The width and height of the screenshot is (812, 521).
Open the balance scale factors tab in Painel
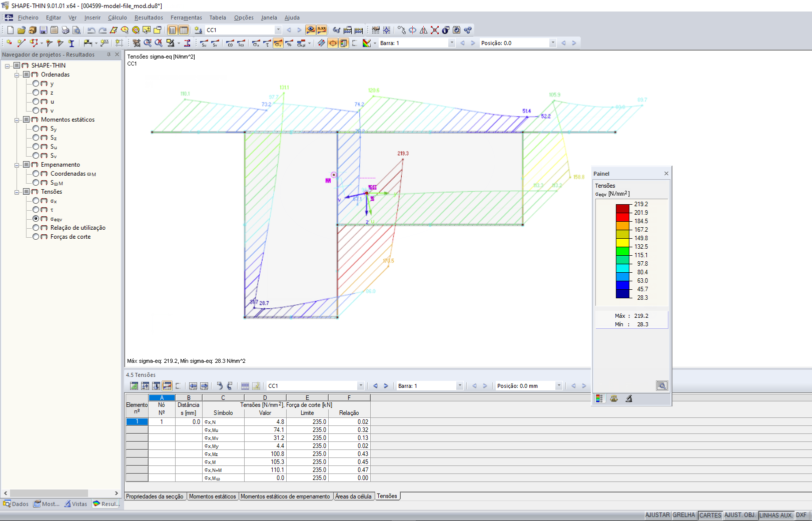pos(614,398)
